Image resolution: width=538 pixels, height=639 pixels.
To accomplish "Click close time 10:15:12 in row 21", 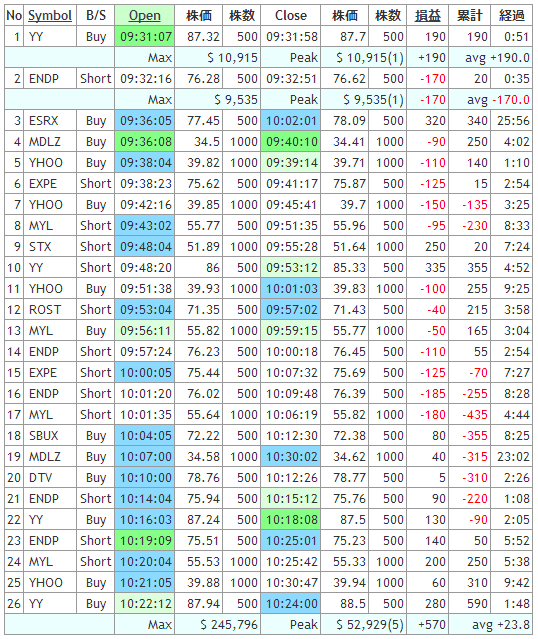I will click(291, 499).
